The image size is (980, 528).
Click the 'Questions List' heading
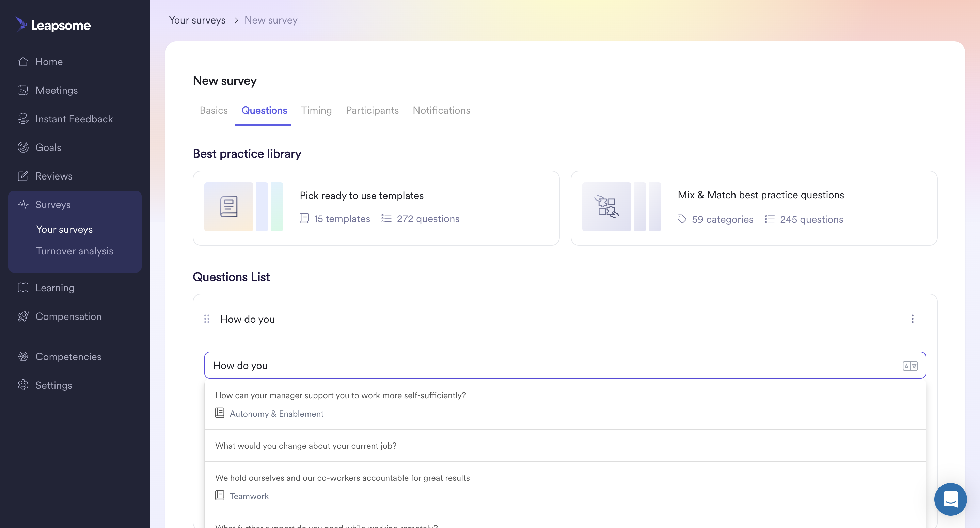pos(231,277)
